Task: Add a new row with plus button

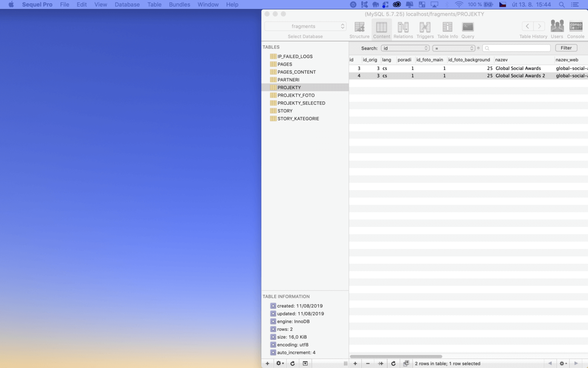Action: [355, 364]
